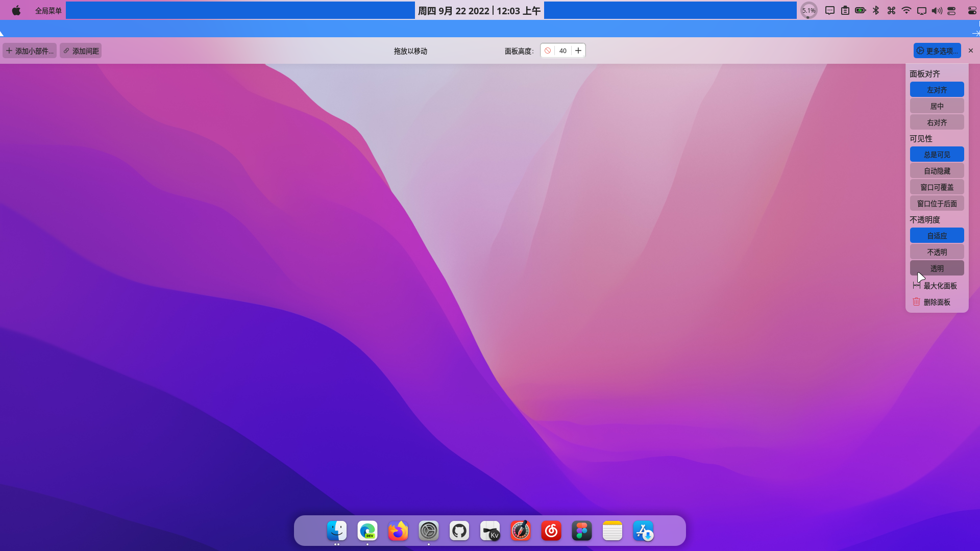
Task: Open the App Store icon in dock
Action: point(643,531)
